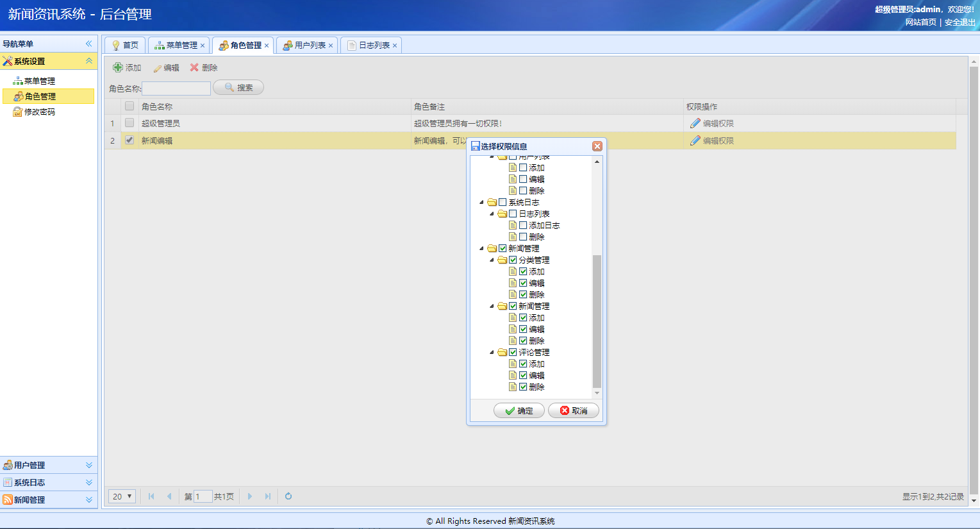
Task: Click pencil icon of 新闻编辑 编辑权限
Action: [695, 140]
